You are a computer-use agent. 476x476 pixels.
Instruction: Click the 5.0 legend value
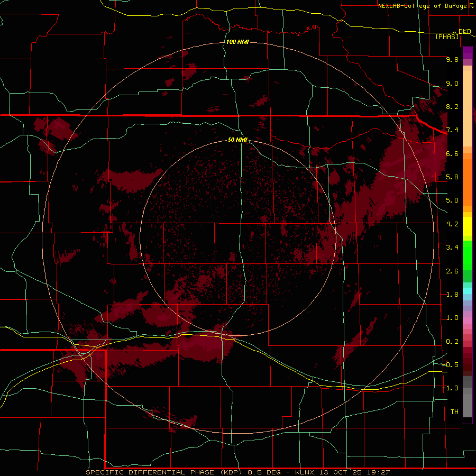point(452,200)
